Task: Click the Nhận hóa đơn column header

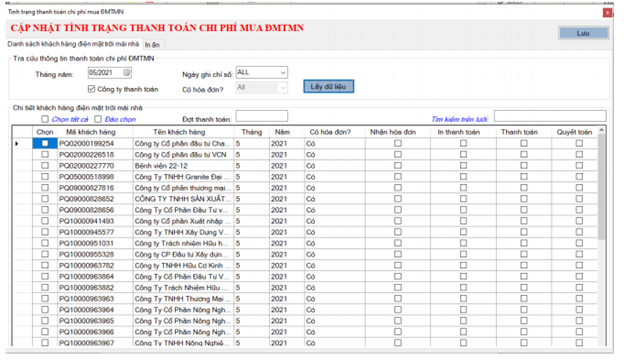Action: pos(393,132)
